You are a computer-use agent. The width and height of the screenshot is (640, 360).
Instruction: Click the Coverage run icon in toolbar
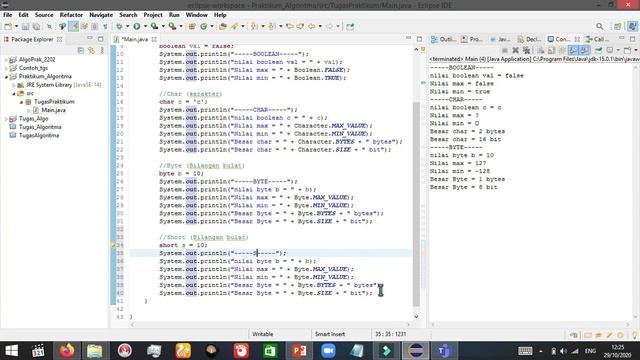point(154,27)
